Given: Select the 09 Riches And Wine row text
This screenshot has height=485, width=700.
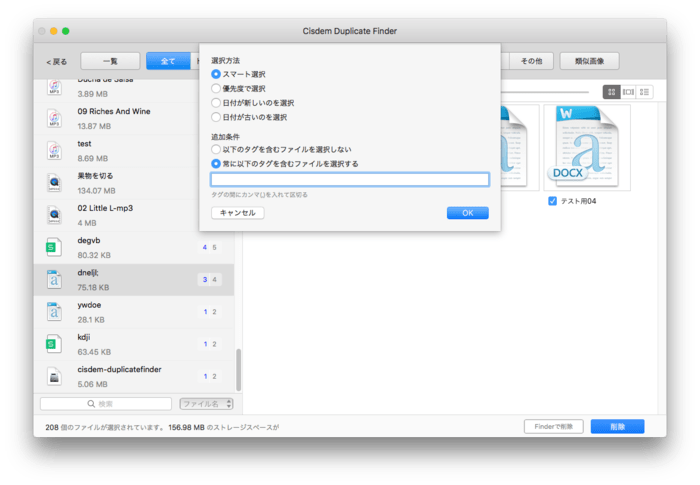Looking at the screenshot, I should [114, 111].
